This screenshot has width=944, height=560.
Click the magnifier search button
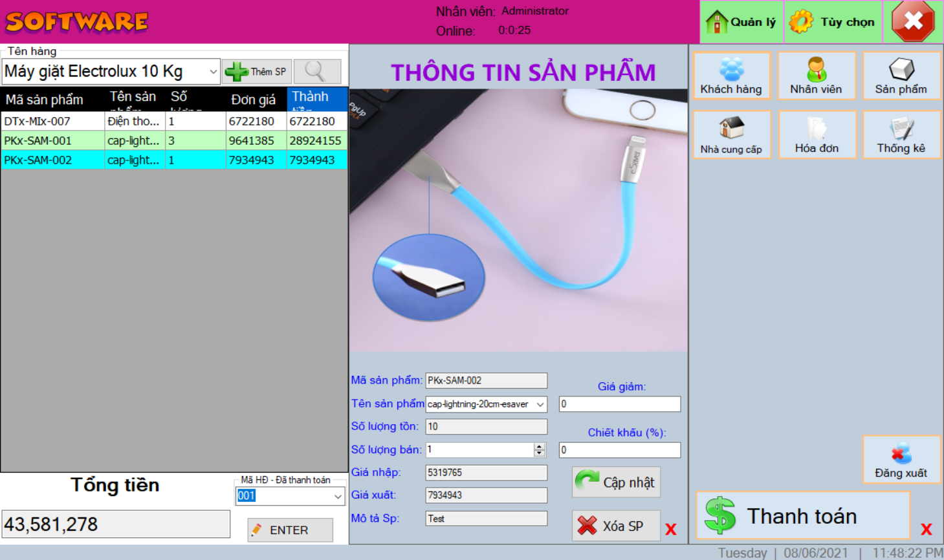coord(317,71)
